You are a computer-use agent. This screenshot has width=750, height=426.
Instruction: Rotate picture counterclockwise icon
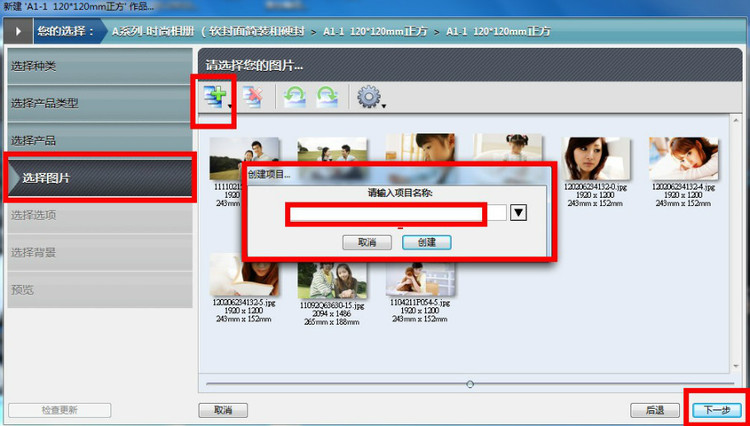coord(295,97)
